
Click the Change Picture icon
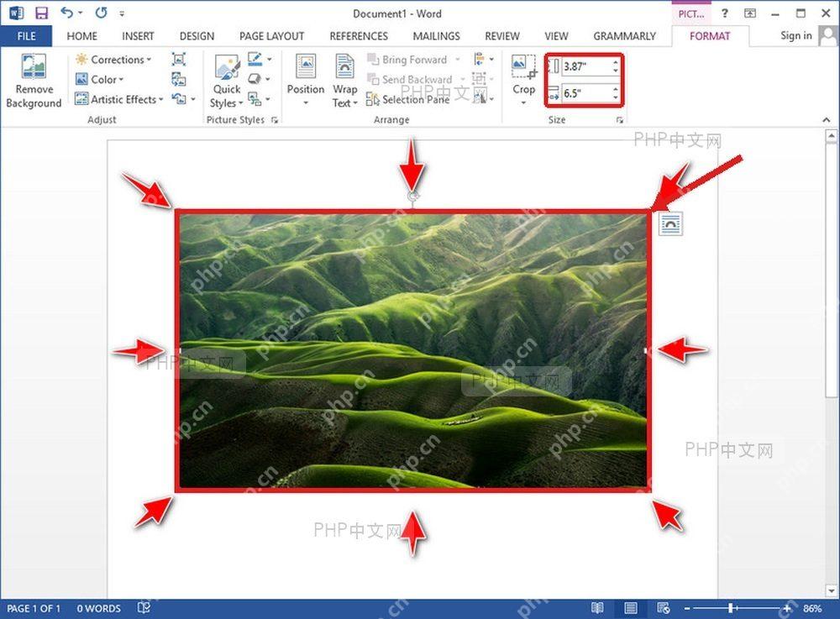click(179, 79)
